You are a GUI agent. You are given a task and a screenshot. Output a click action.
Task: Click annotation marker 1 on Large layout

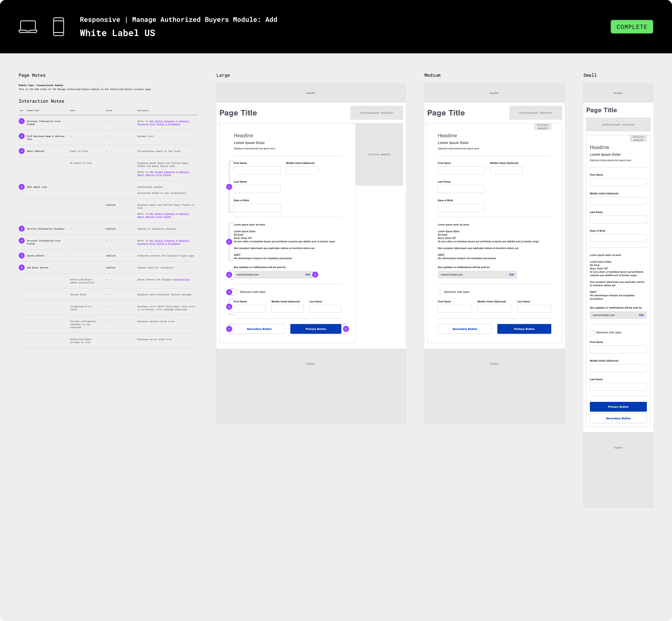point(229,187)
